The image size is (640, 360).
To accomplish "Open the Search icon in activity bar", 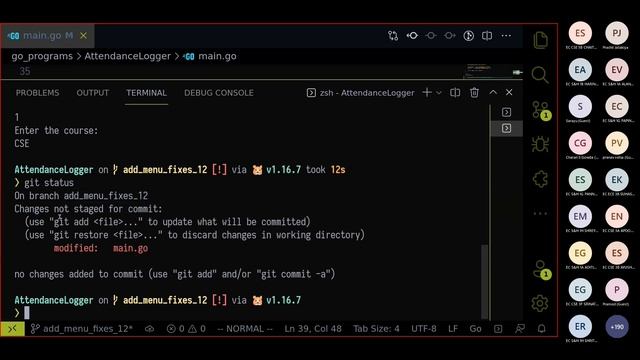I will 540,75.
